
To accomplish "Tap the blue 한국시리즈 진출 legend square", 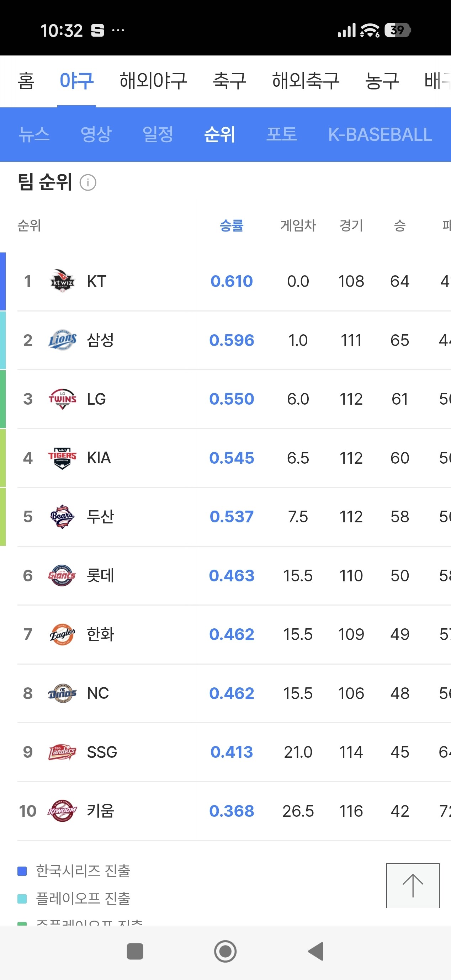I will click(22, 871).
